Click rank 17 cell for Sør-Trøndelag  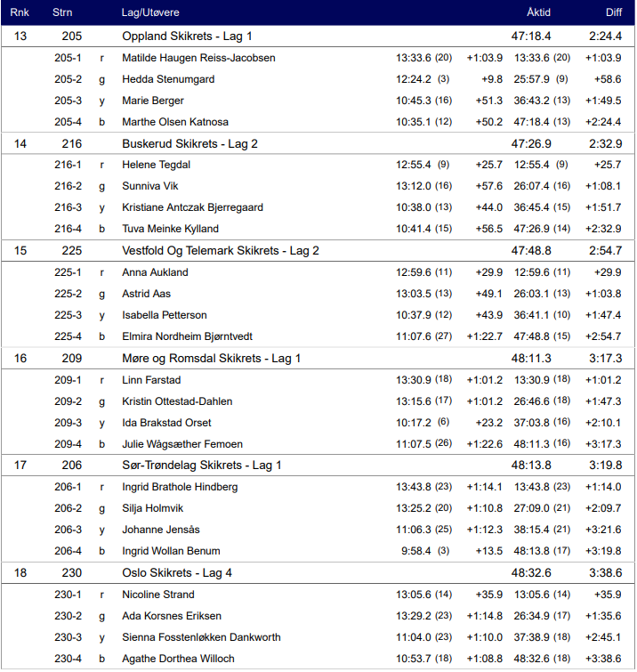(x=21, y=466)
